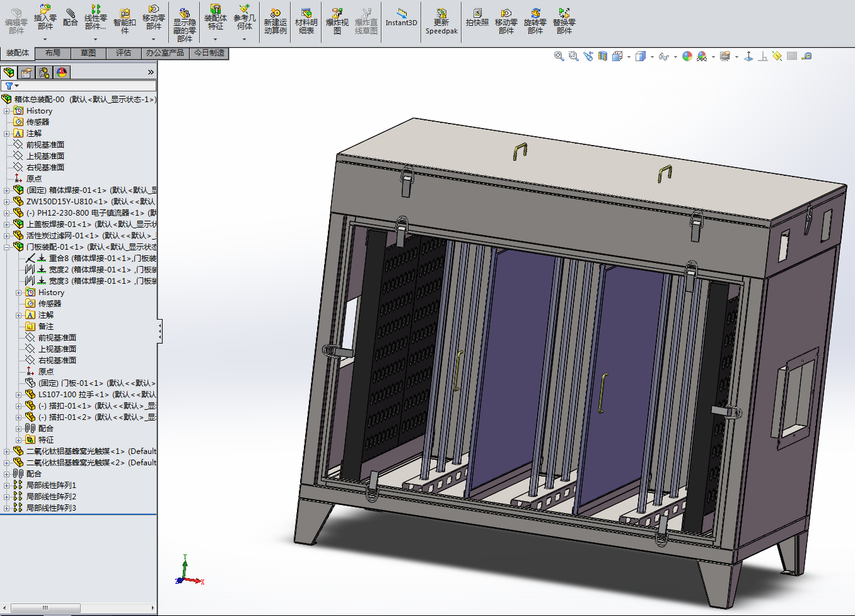
Task: Expand the top-level History tree node
Action: [7, 111]
